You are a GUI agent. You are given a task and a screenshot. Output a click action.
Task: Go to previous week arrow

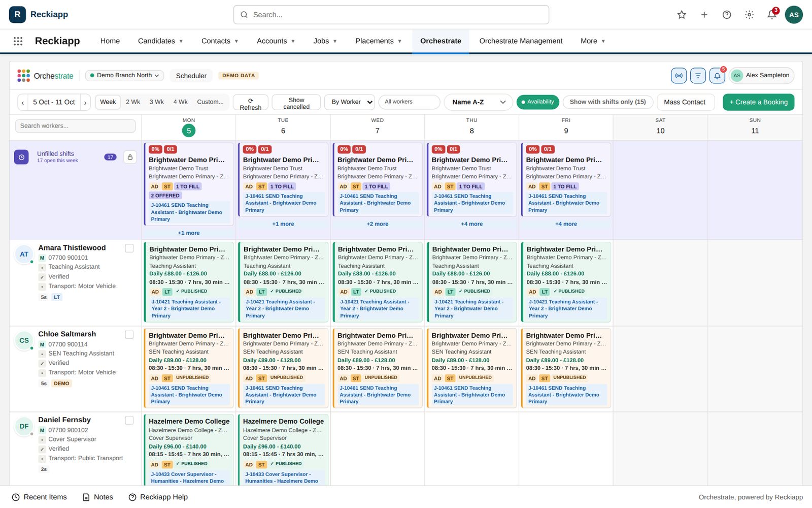click(23, 103)
